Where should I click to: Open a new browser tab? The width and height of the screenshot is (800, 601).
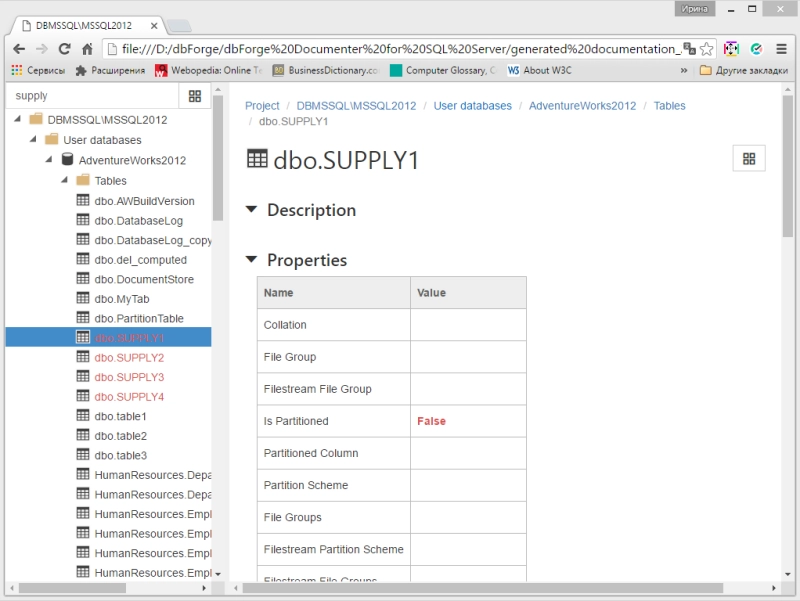[x=179, y=25]
